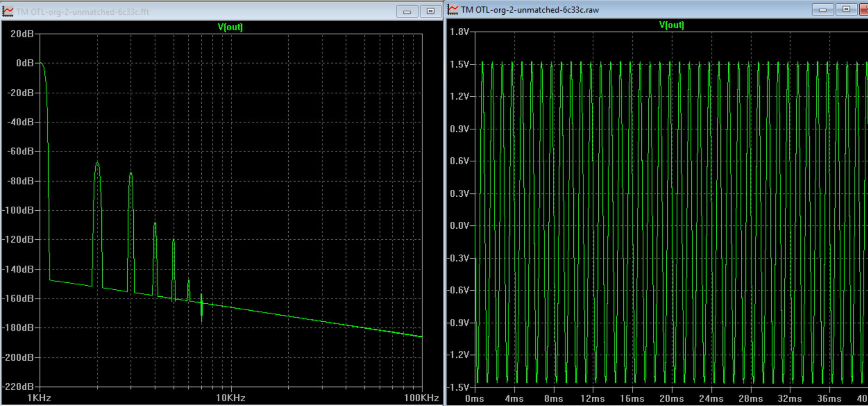This screenshot has height=406, width=868.
Task: Click the -180dB axis label
Action: (x=19, y=328)
